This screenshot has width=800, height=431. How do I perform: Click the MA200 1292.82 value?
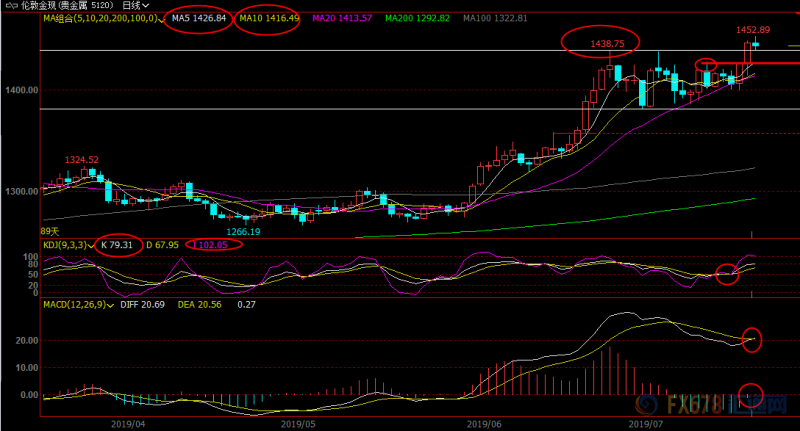(x=417, y=18)
